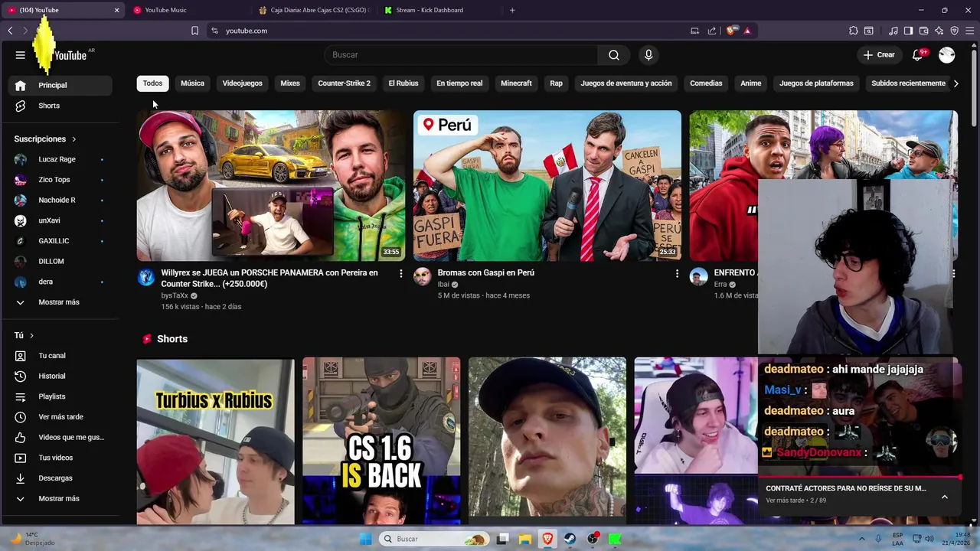Open the Brave main menu icon

pyautogui.click(x=970, y=31)
